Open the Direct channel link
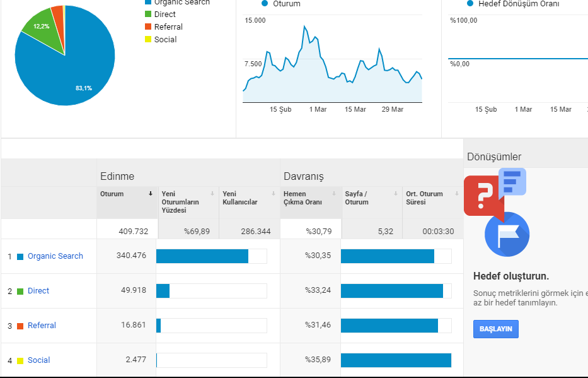 pos(38,291)
